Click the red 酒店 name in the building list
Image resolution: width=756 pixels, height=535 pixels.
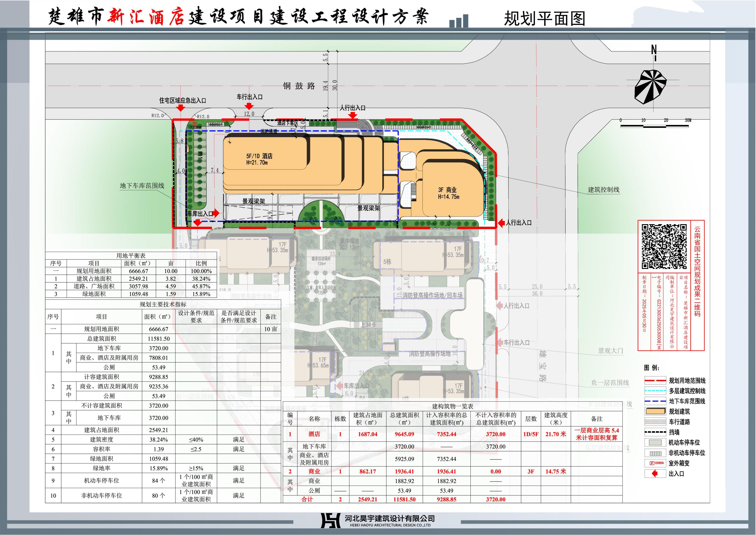[314, 434]
